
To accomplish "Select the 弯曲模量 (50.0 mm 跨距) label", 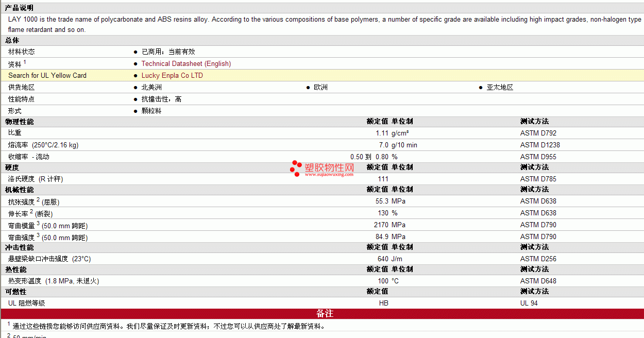I will pyautogui.click(x=48, y=225).
